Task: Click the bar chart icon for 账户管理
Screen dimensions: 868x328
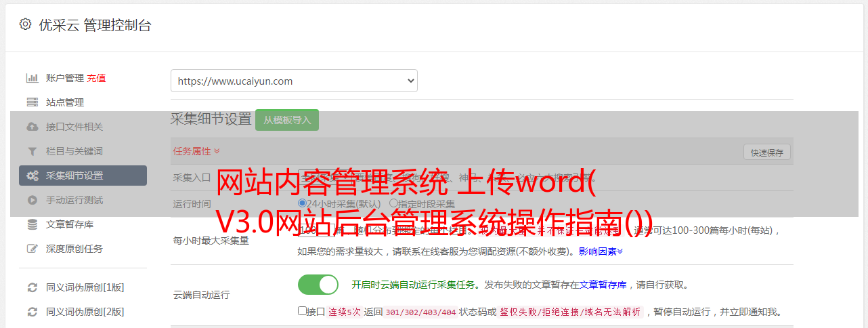Action: pos(32,78)
